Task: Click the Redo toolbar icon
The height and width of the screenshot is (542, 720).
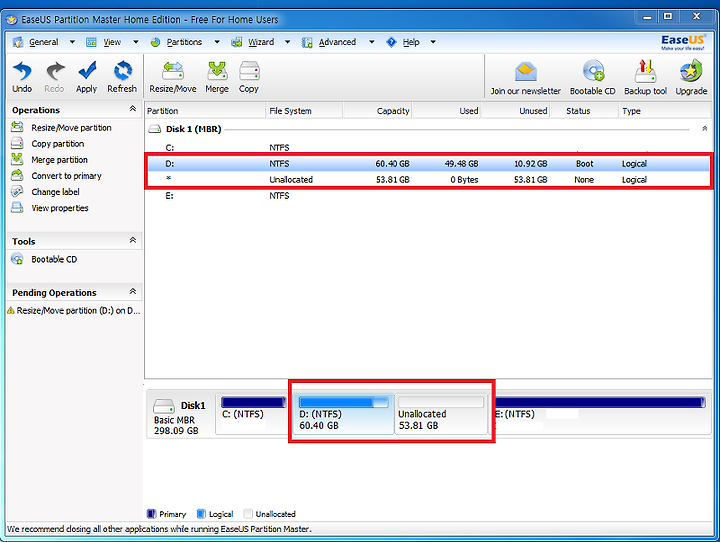Action: tap(55, 72)
